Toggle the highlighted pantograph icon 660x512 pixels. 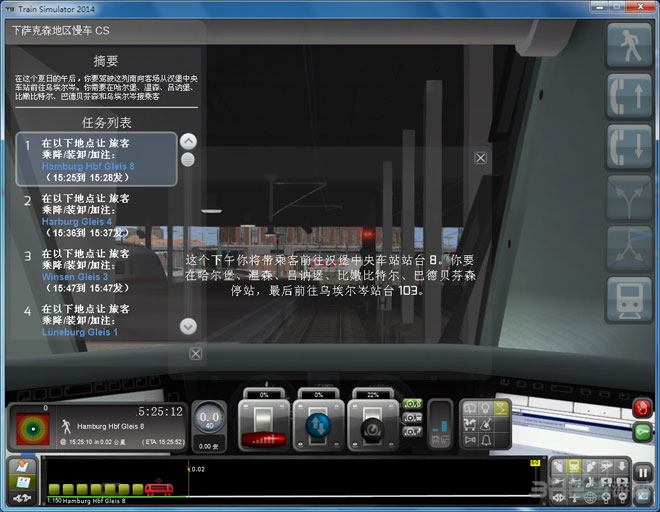(501, 408)
